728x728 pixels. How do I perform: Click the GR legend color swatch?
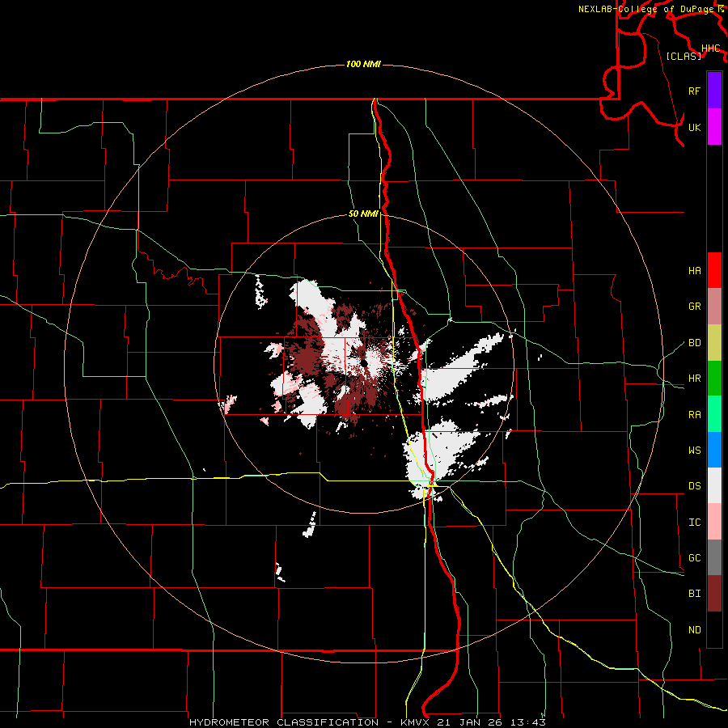click(714, 307)
